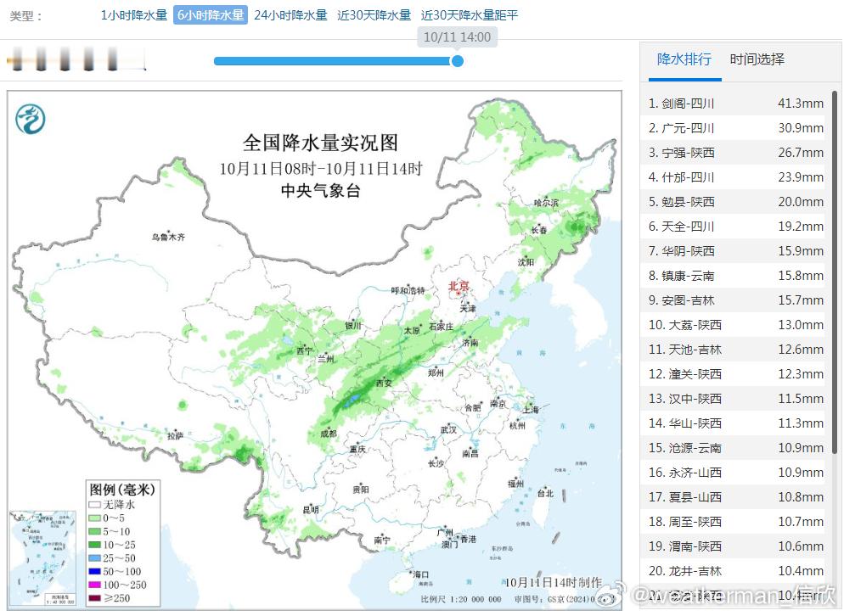Select the 6小时降水量 tab
This screenshot has width=844, height=616.
pyautogui.click(x=211, y=15)
